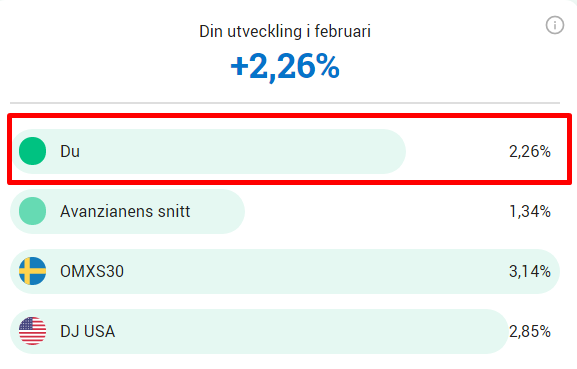Click the Du label text
The height and width of the screenshot is (369, 577).
(70, 151)
